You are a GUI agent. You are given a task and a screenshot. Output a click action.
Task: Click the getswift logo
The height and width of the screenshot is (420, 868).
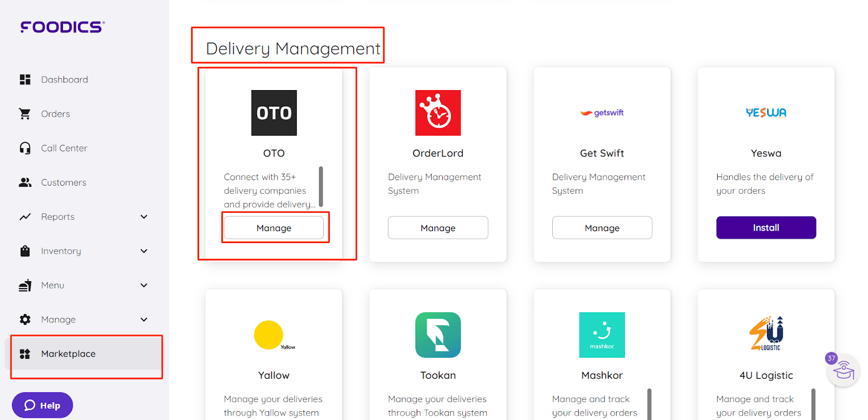point(602,113)
